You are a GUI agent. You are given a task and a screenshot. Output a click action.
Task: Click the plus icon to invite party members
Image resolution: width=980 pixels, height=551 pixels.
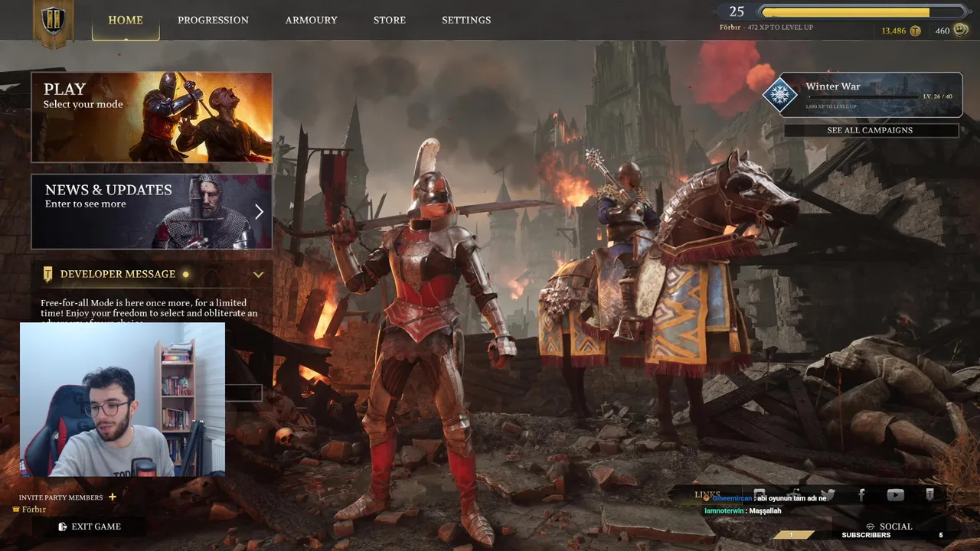pos(113,497)
